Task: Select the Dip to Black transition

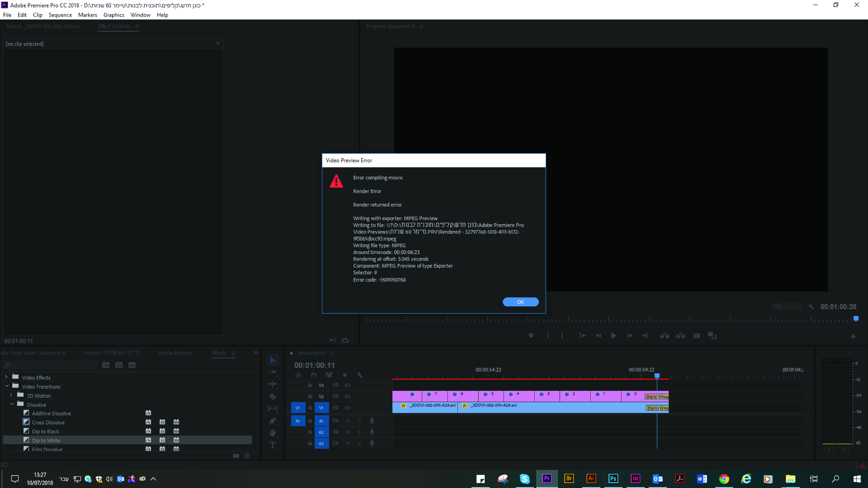Action: click(45, 431)
